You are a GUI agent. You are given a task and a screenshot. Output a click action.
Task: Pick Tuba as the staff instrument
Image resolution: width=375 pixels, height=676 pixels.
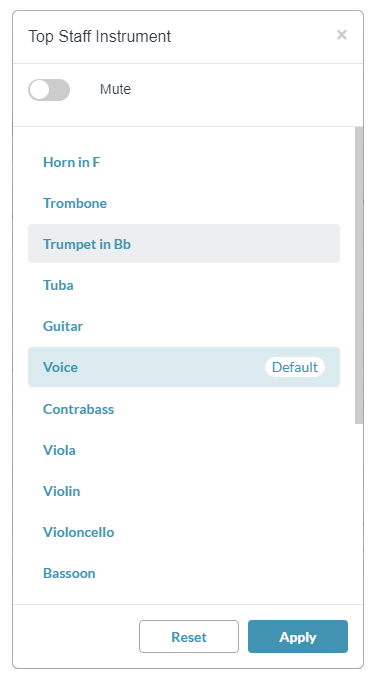[184, 285]
